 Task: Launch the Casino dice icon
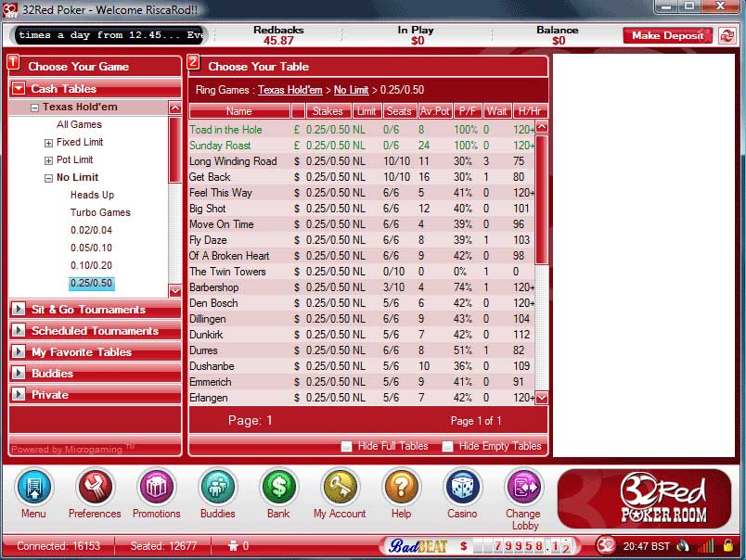pos(462,487)
